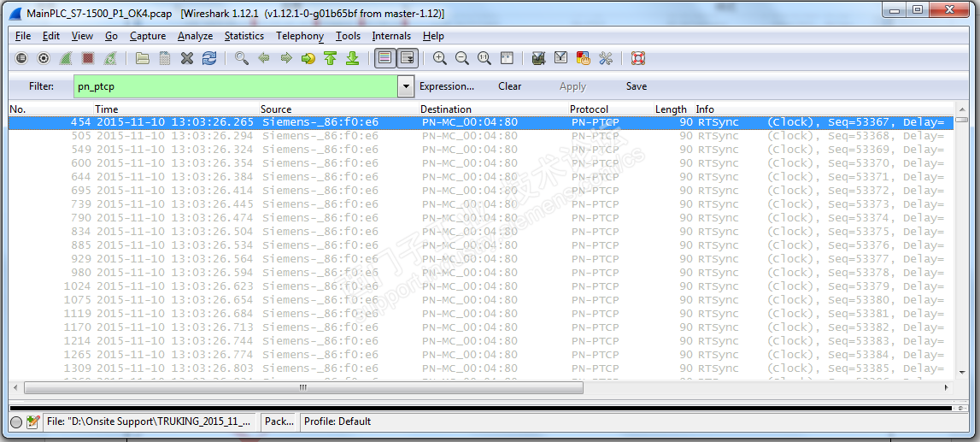Viewport: 980px width, 442px height.
Task: Zoom in the packet text
Action: (440, 58)
